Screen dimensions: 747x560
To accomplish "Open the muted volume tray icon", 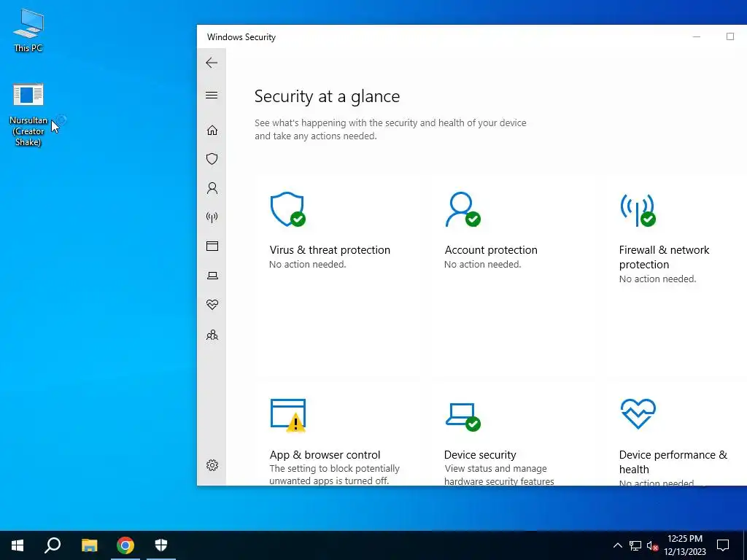I will pos(653,545).
